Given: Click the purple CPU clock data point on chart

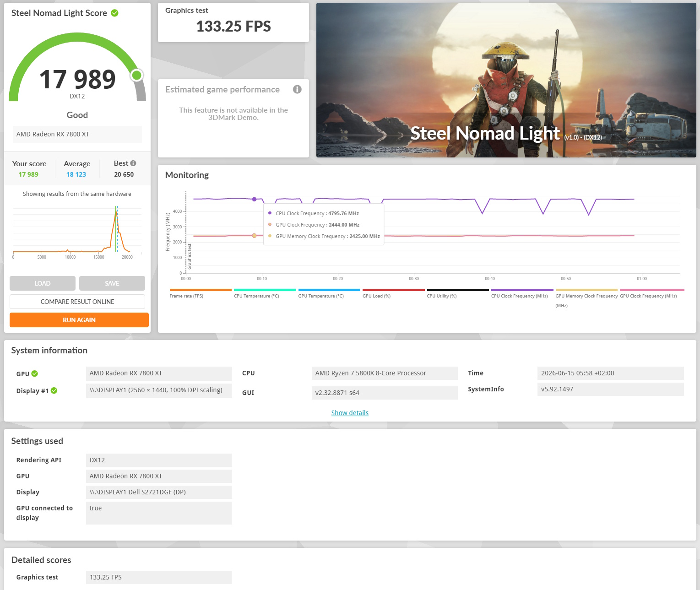Looking at the screenshot, I should [x=255, y=199].
